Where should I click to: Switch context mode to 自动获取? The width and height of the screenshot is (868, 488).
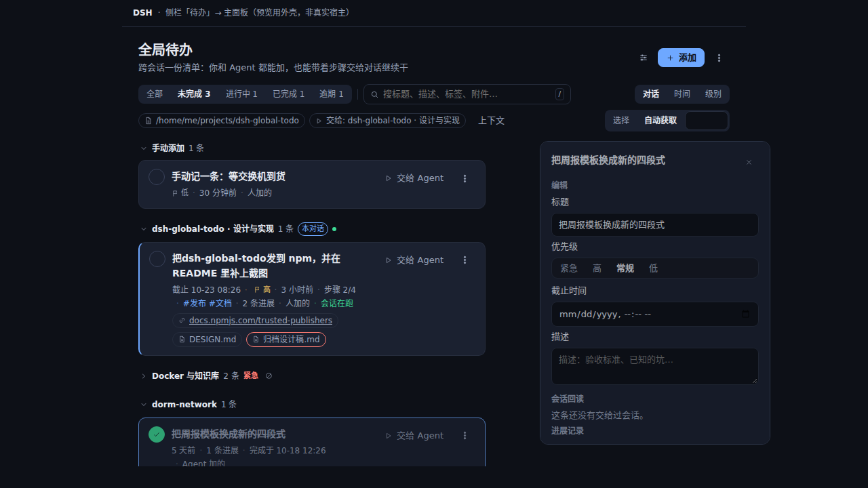(x=660, y=121)
